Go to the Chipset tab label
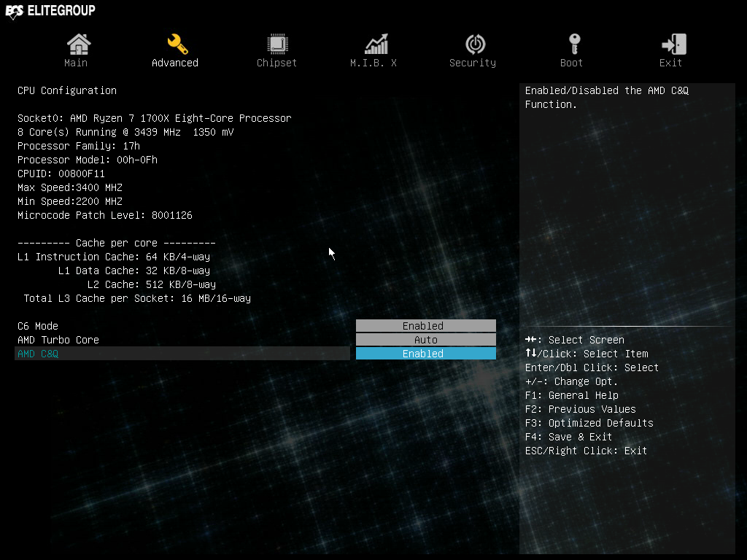This screenshot has height=560, width=747. [x=276, y=63]
